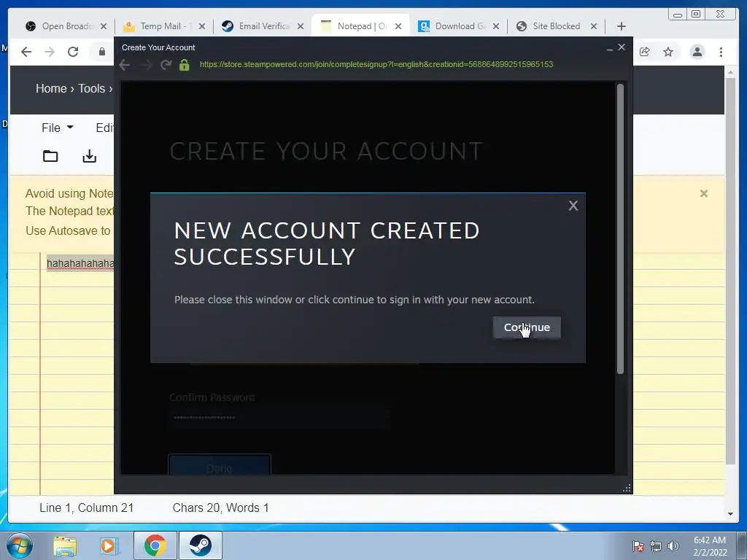Close the New Account Created dialog
The width and height of the screenshot is (747, 560).
(x=573, y=206)
